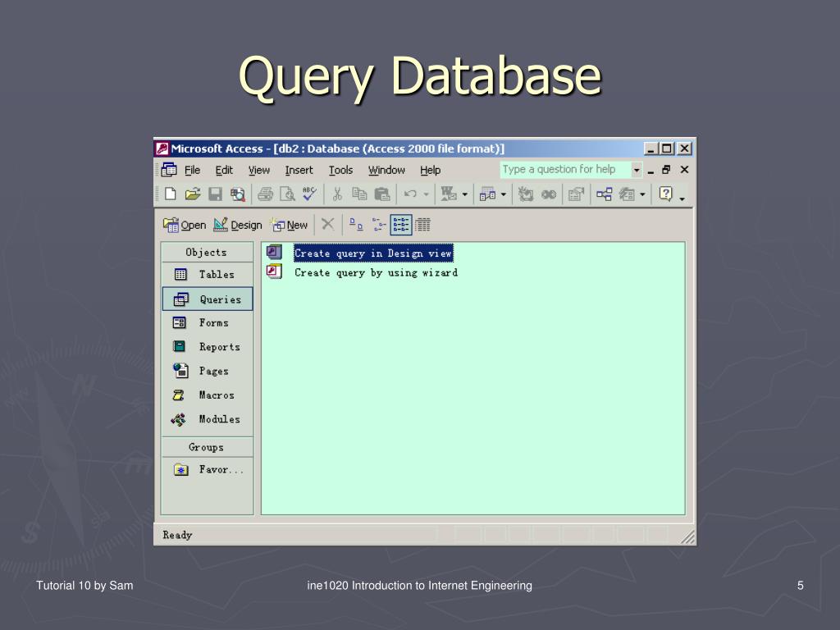Click the Open button in database toolbar
This screenshot has width=840, height=630.
tap(185, 225)
